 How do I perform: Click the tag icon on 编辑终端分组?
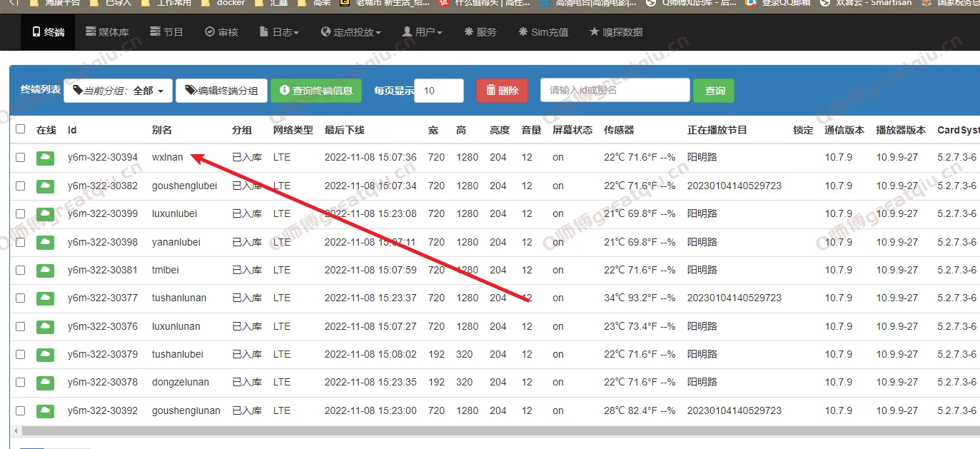tap(191, 91)
